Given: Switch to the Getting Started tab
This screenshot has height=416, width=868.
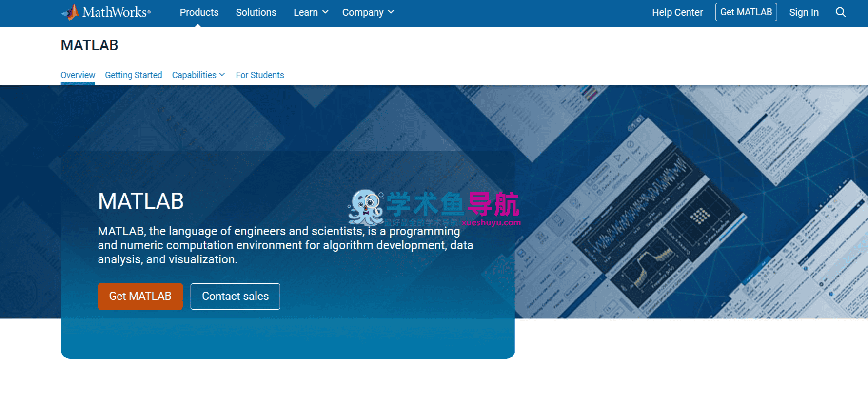Looking at the screenshot, I should (x=134, y=75).
